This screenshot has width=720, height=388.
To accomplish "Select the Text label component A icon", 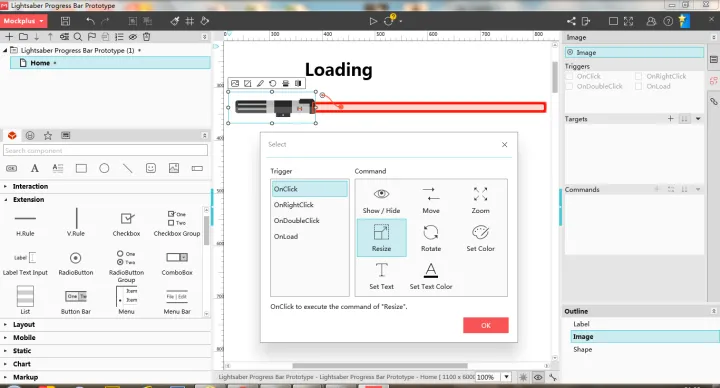I will coord(34,169).
